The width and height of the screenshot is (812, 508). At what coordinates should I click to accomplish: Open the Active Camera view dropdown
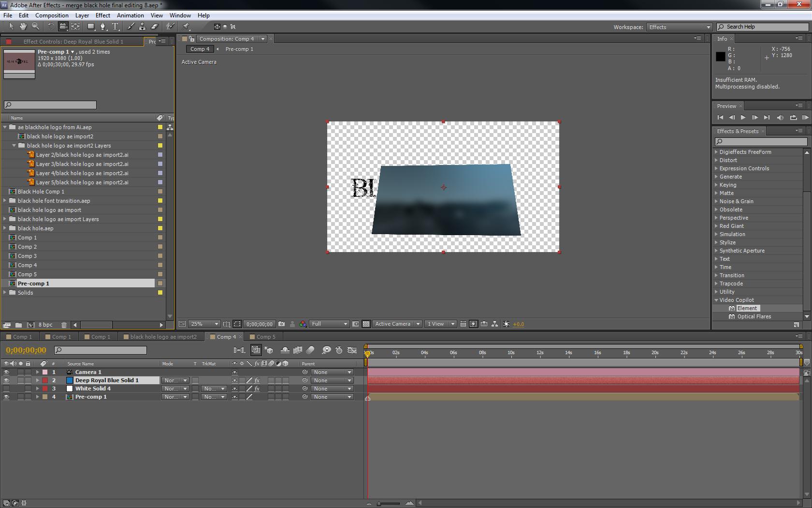[397, 324]
